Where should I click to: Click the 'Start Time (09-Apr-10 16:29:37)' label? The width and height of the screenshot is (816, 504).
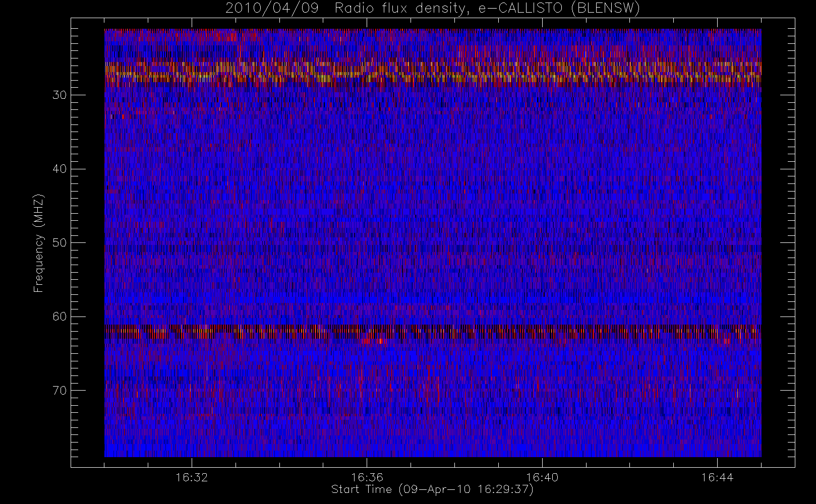pos(432,489)
